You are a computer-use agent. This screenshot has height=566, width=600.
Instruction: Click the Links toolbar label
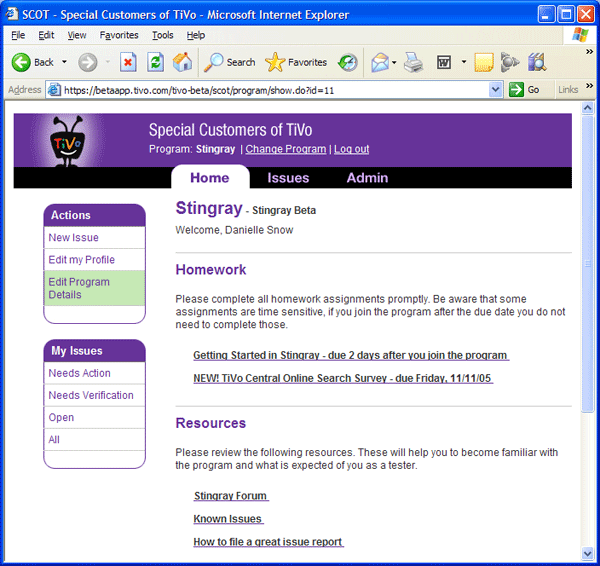568,90
